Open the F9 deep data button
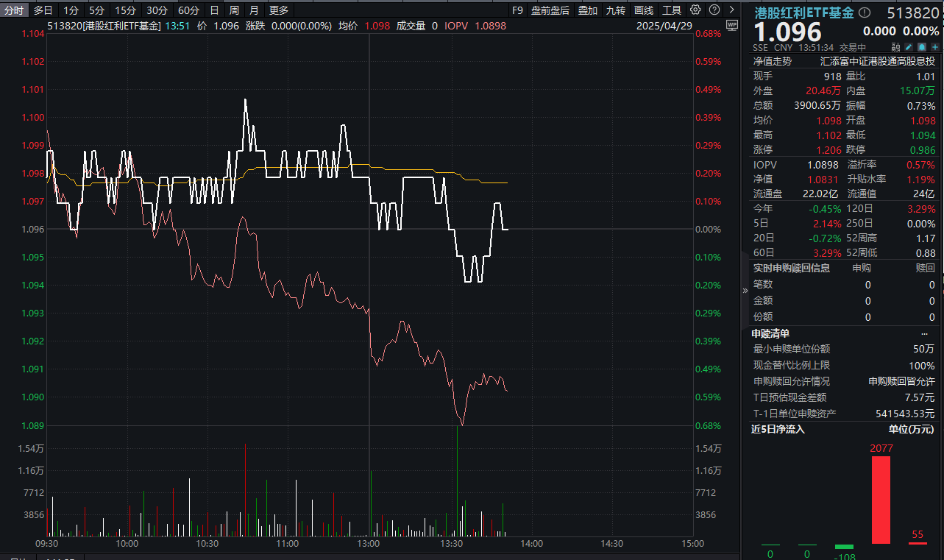 pos(517,10)
